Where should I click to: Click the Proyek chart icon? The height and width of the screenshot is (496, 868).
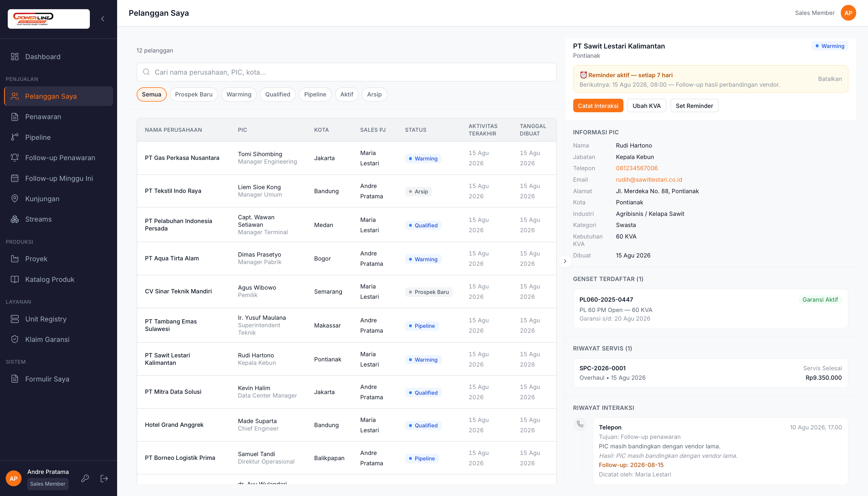pos(15,259)
